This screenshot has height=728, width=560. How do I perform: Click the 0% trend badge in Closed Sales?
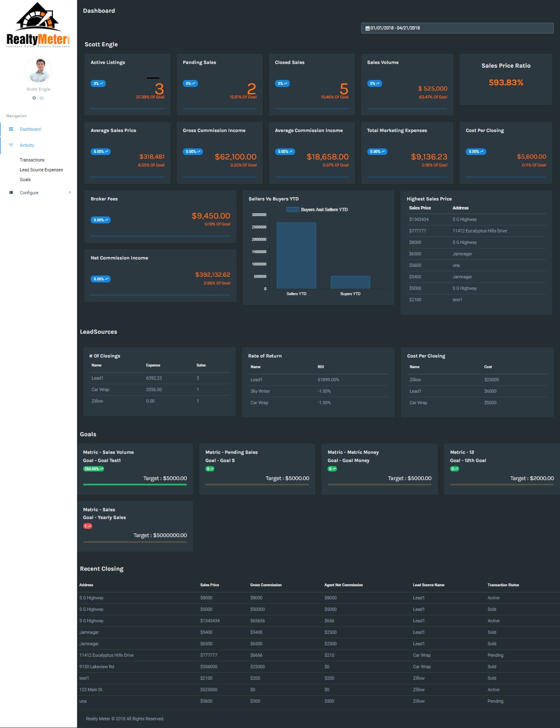click(282, 84)
